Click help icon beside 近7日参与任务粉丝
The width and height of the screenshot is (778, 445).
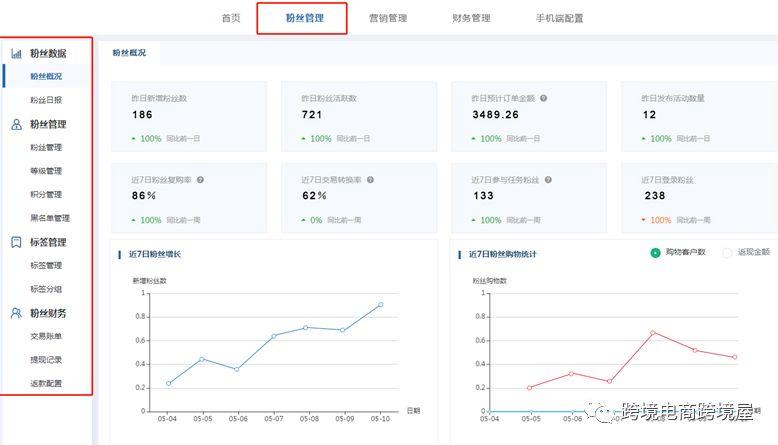(548, 180)
